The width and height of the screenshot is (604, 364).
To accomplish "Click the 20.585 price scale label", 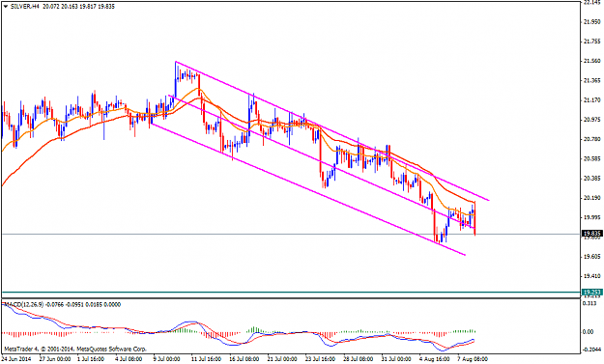I will pyautogui.click(x=592, y=159).
